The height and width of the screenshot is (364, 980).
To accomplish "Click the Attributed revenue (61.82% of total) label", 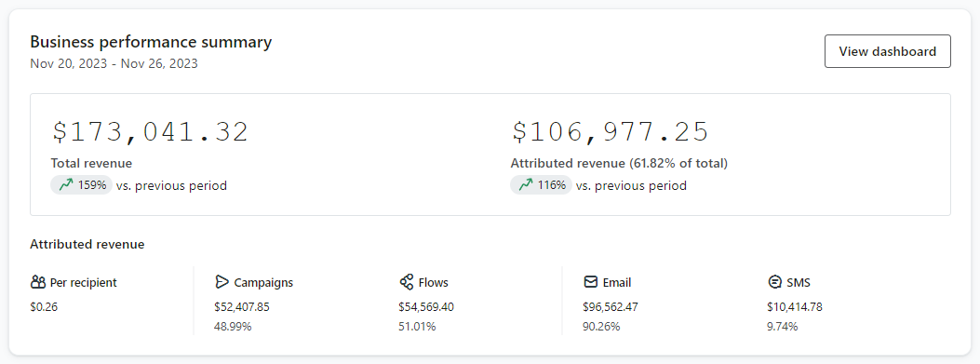I will (x=619, y=164).
